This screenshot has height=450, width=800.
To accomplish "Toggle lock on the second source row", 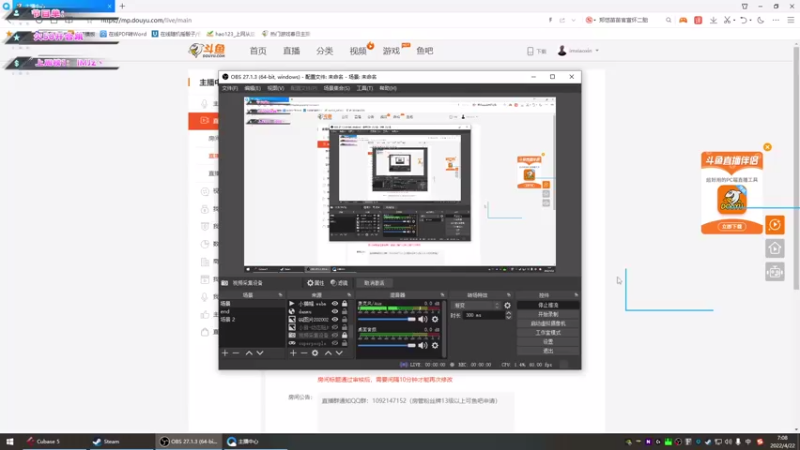I will pyautogui.click(x=344, y=312).
